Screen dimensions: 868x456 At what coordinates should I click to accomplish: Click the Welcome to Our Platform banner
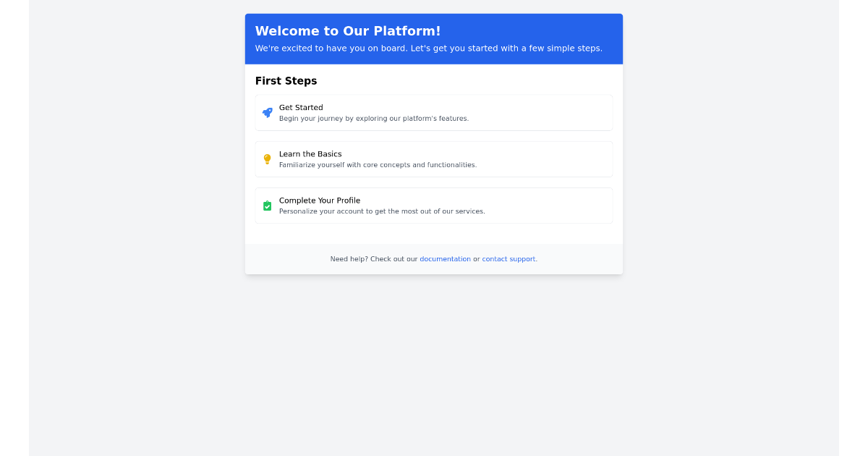[433, 38]
